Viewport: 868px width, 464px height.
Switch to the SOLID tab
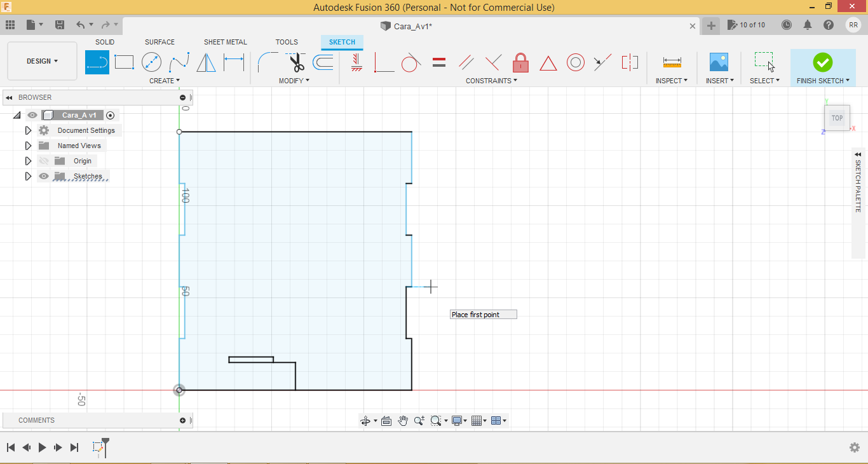[x=105, y=42]
